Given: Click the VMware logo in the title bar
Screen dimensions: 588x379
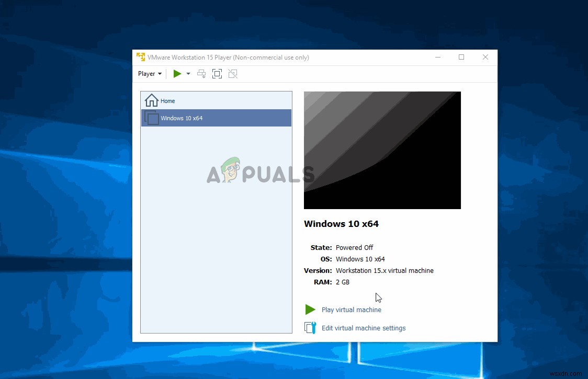Looking at the screenshot, I should coord(140,57).
